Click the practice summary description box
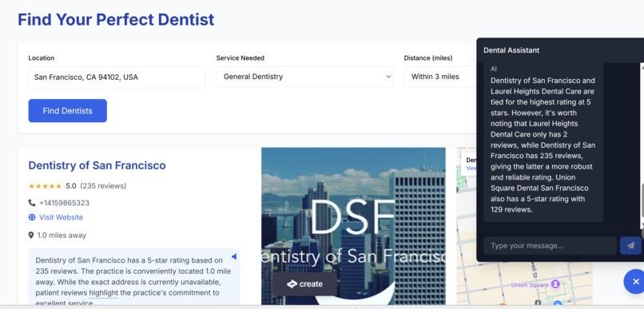 coord(134,277)
